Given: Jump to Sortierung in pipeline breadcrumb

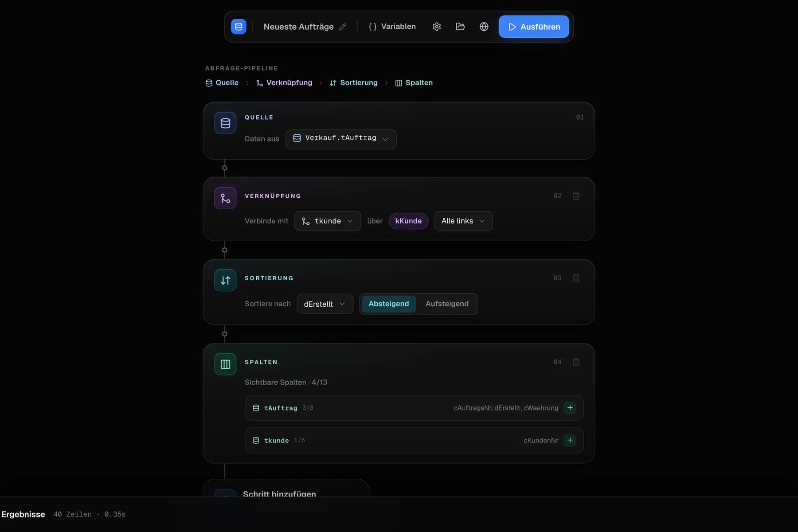Looking at the screenshot, I should pos(354,83).
